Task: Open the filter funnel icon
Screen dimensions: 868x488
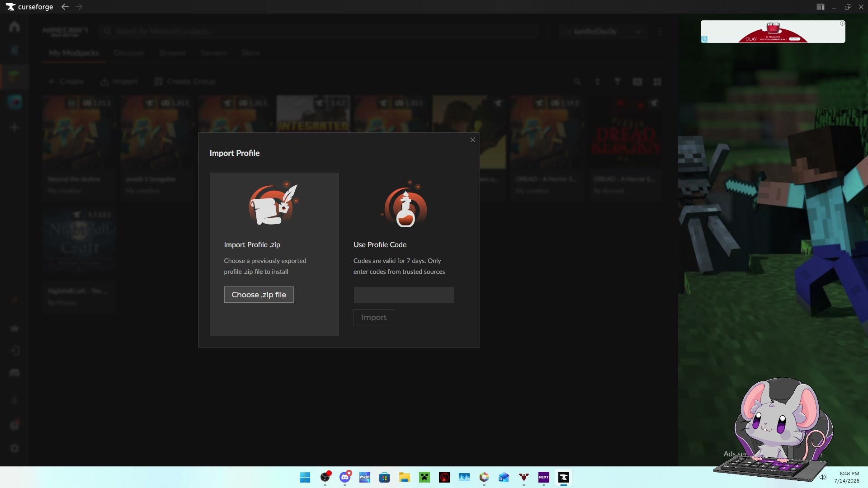Action: [x=617, y=82]
